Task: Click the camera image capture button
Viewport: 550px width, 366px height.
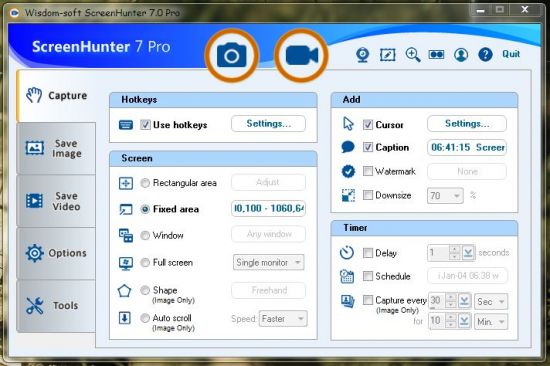Action: (232, 55)
